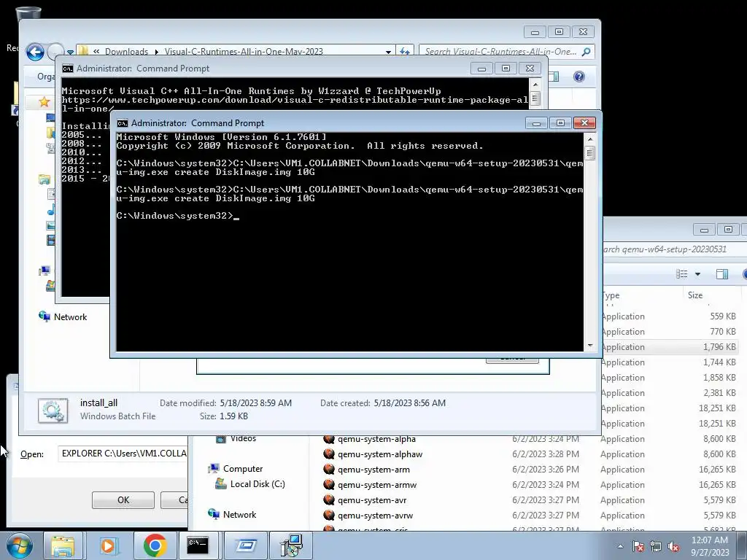Toggle the preview pane in qemu window

pos(721,274)
